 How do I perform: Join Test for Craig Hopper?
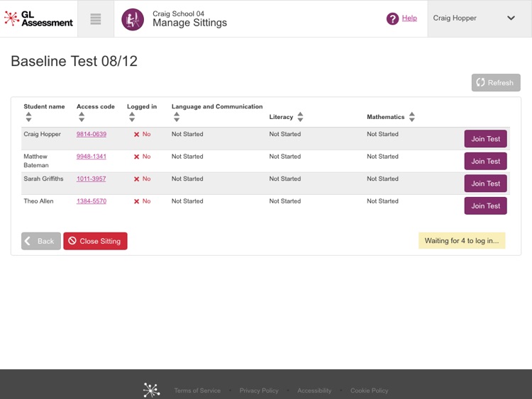(485, 139)
